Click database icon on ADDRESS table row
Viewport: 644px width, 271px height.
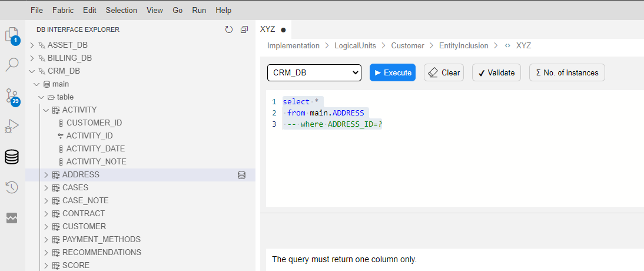(x=241, y=175)
